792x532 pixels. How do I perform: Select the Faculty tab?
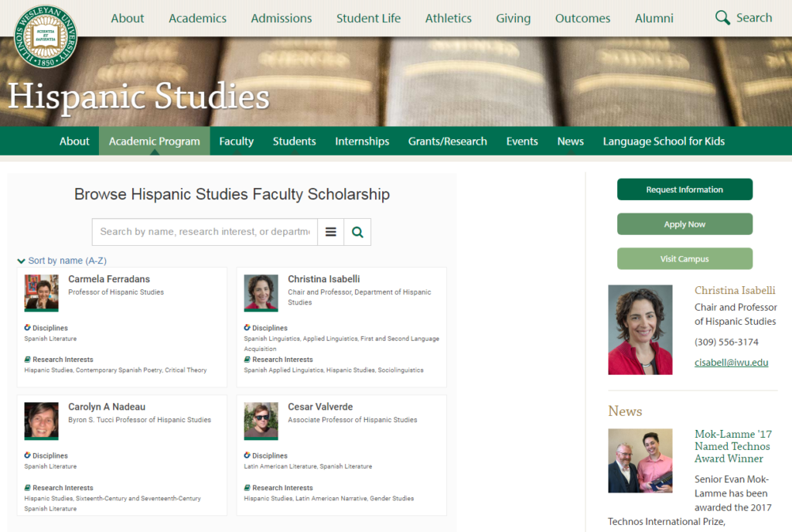pyautogui.click(x=237, y=142)
